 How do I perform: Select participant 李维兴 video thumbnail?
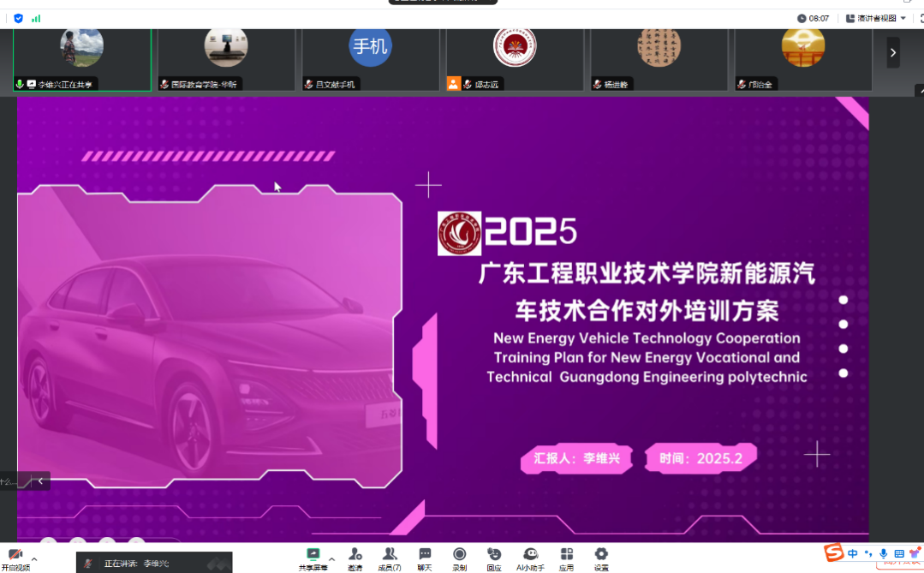tap(82, 58)
